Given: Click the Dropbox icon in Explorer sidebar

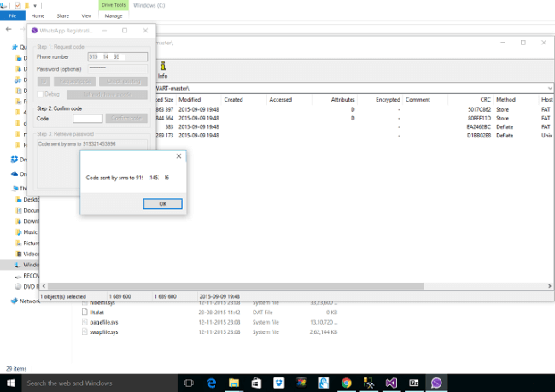Looking at the screenshot, I should [15, 160].
